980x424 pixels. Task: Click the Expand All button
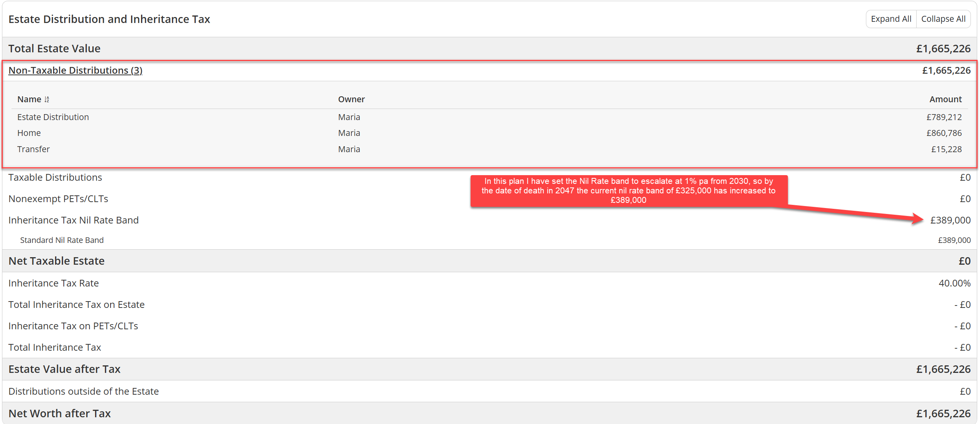891,19
